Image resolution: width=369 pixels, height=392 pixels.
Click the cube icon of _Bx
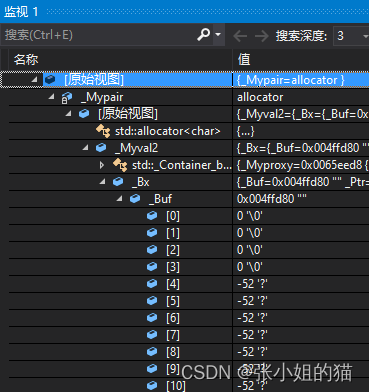click(x=118, y=181)
